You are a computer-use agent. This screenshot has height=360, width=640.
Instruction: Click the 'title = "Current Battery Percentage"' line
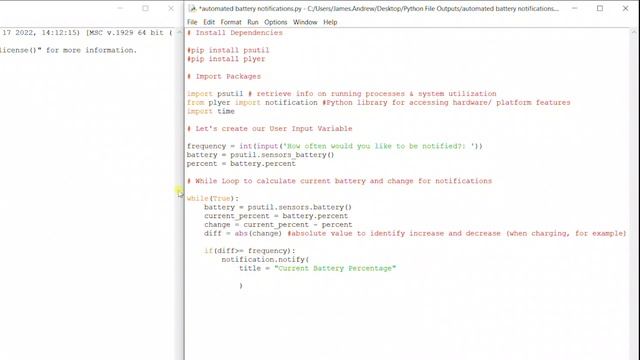tap(318, 268)
